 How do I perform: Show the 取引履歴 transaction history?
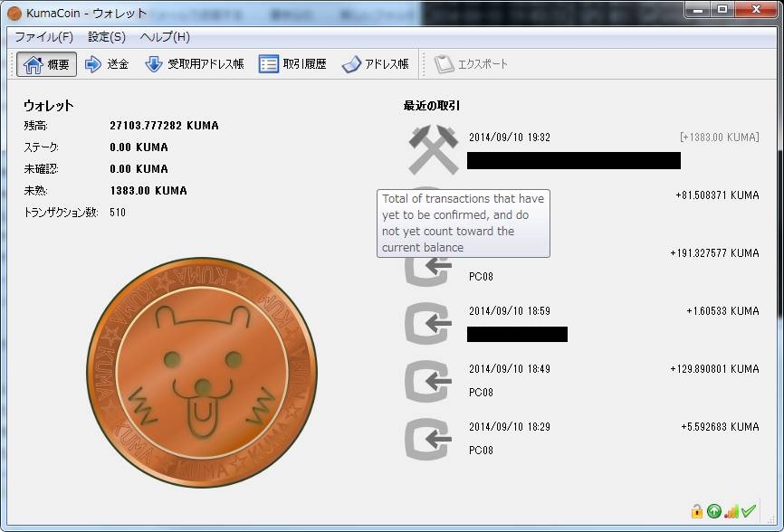[x=293, y=64]
